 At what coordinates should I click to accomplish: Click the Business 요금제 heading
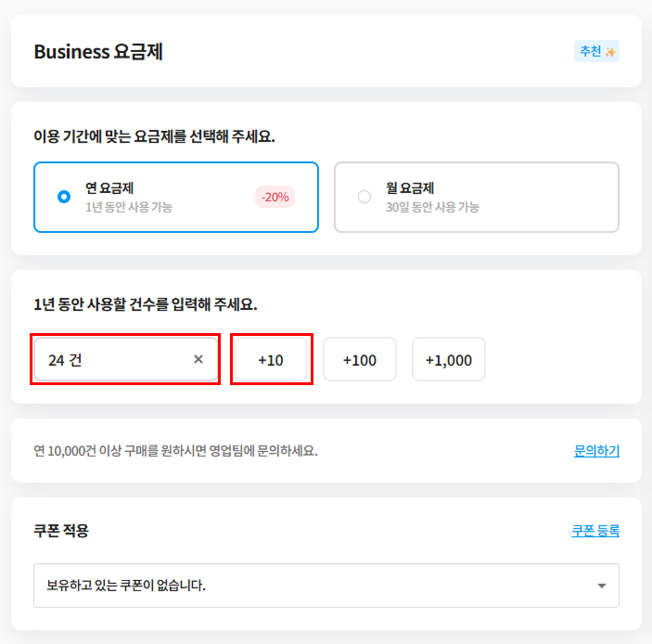point(98,52)
